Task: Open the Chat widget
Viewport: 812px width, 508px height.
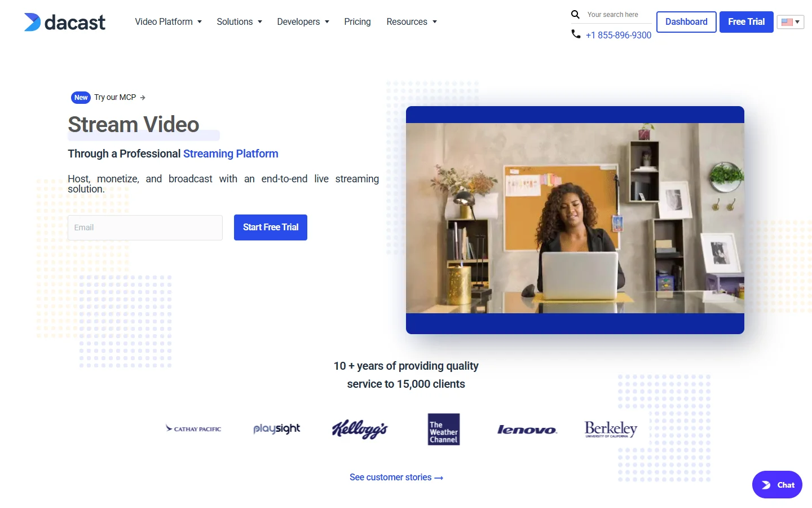Action: click(777, 485)
